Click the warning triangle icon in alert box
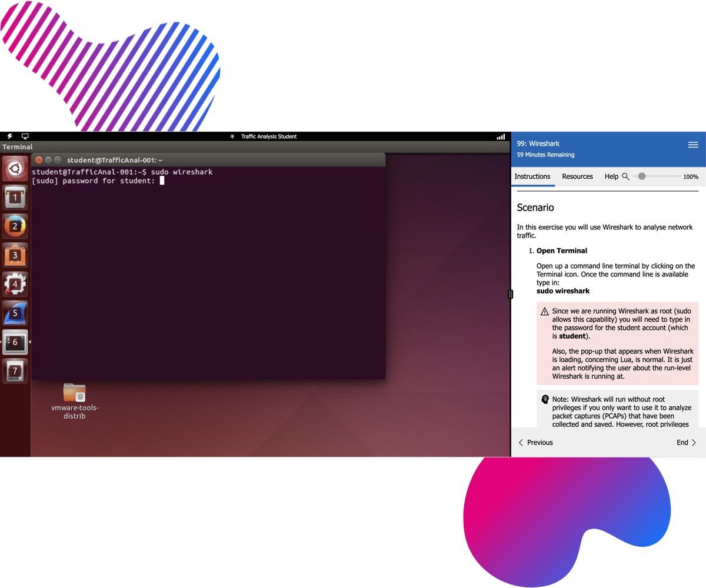This screenshot has height=588, width=706. pos(545,312)
